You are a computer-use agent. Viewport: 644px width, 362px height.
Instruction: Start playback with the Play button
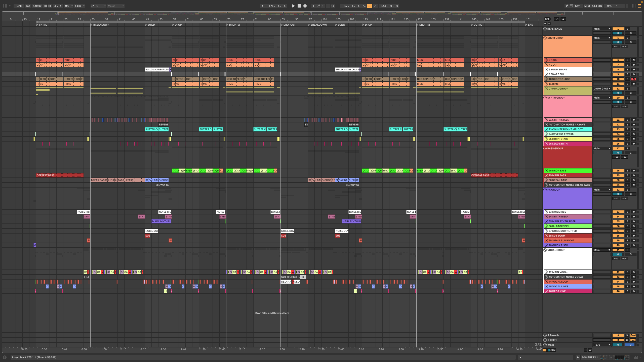[293, 6]
